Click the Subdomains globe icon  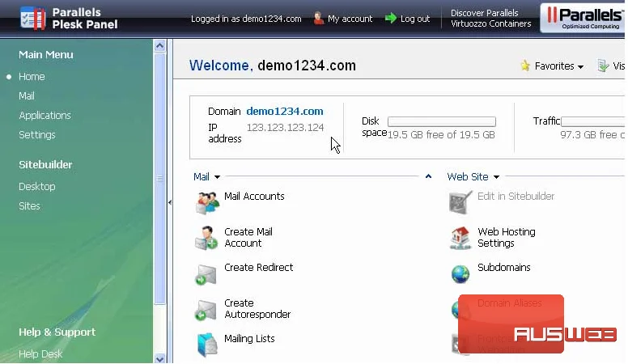(460, 274)
